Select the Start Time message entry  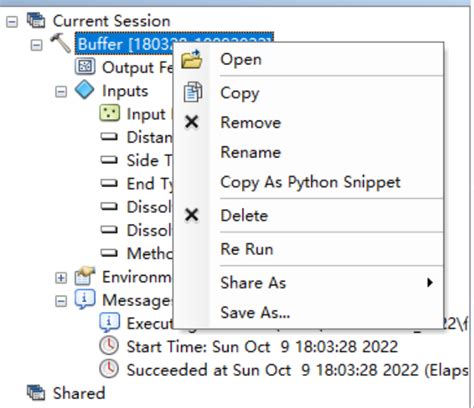point(262,347)
